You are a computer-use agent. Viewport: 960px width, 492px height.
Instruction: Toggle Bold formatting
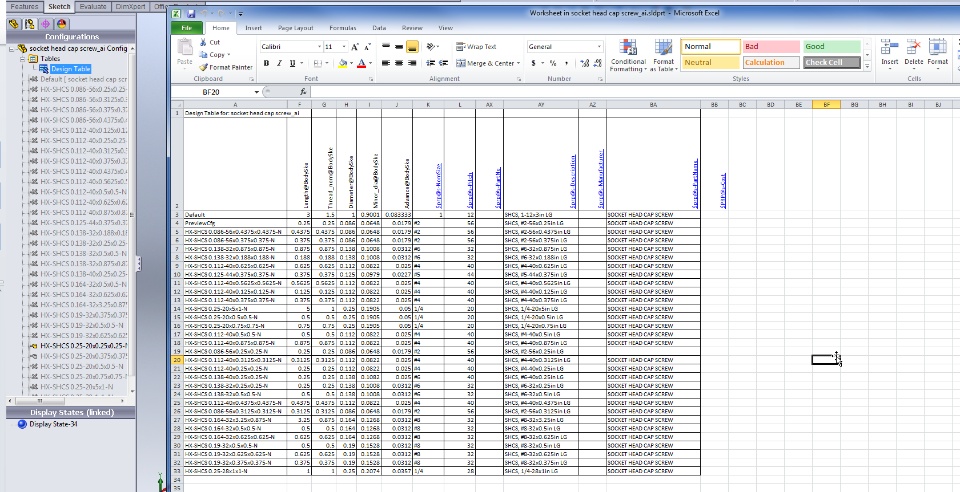click(x=266, y=63)
